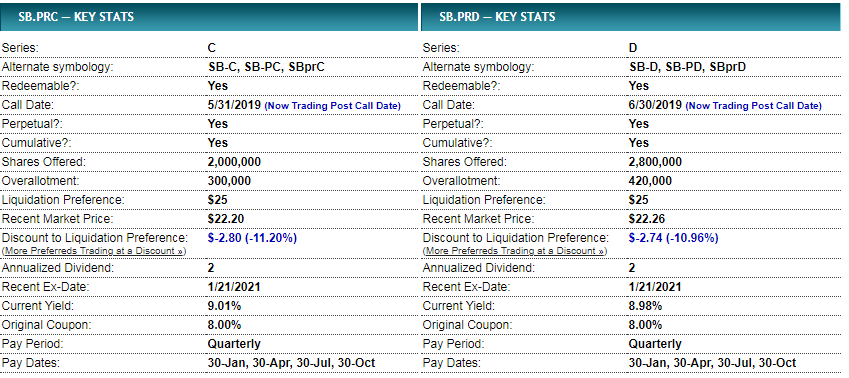Open SB.PRD More Preferreds Trading at Discount link

click(515, 251)
